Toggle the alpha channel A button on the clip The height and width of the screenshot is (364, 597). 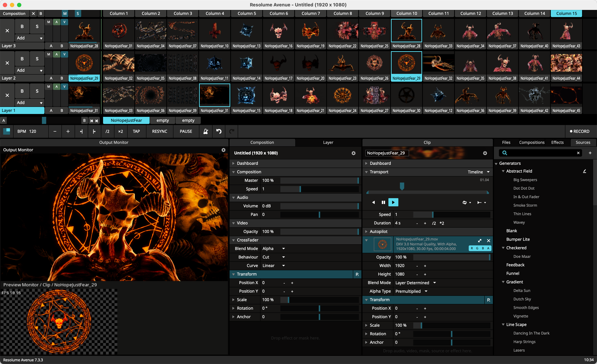(x=488, y=248)
